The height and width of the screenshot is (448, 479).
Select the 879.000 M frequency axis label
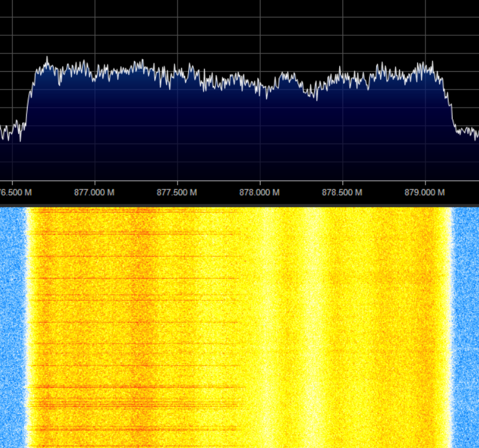(x=424, y=192)
